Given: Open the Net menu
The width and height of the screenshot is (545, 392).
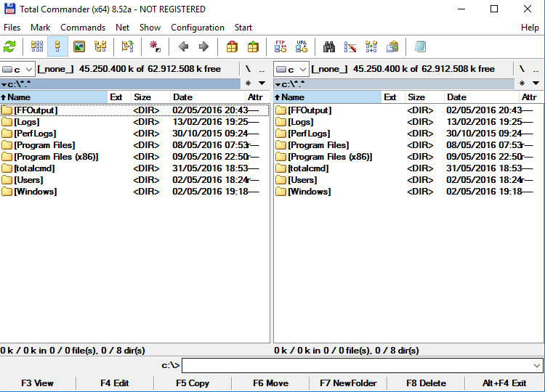Looking at the screenshot, I should tap(122, 28).
